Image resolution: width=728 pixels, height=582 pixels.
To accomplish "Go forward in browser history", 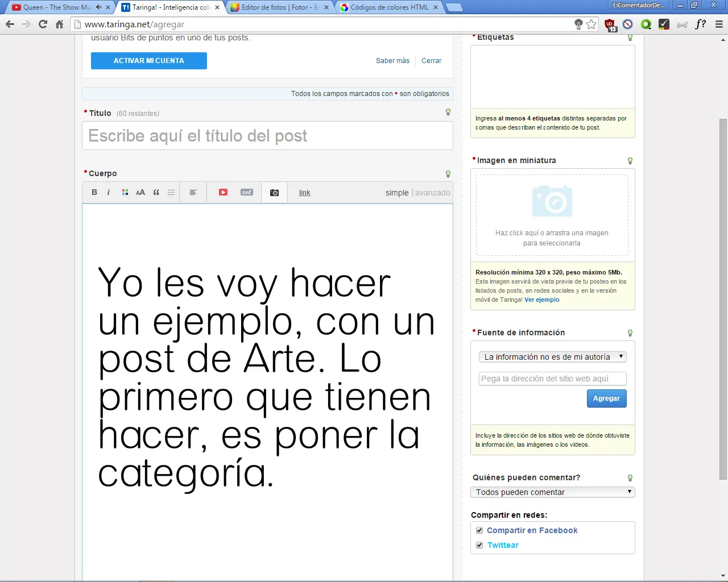I will click(x=26, y=24).
